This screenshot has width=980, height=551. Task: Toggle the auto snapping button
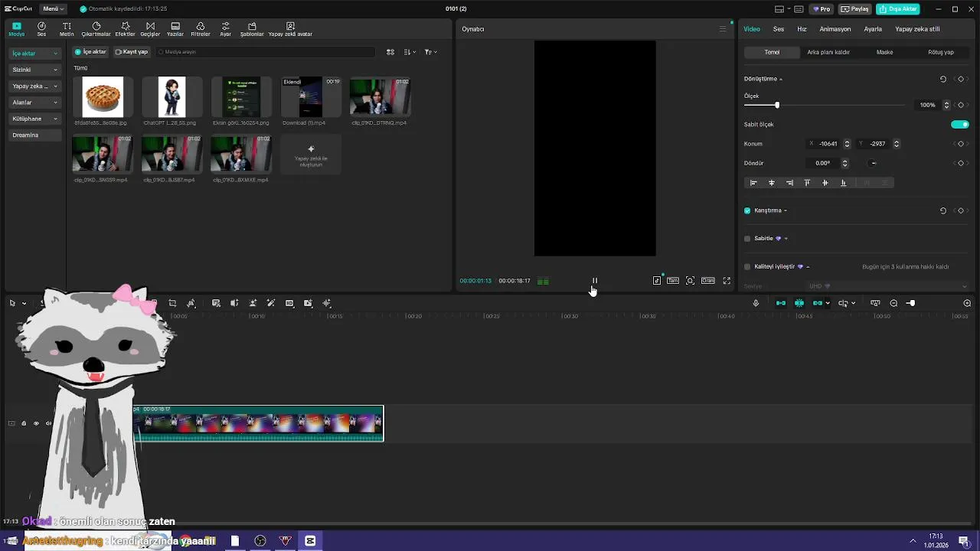click(799, 303)
